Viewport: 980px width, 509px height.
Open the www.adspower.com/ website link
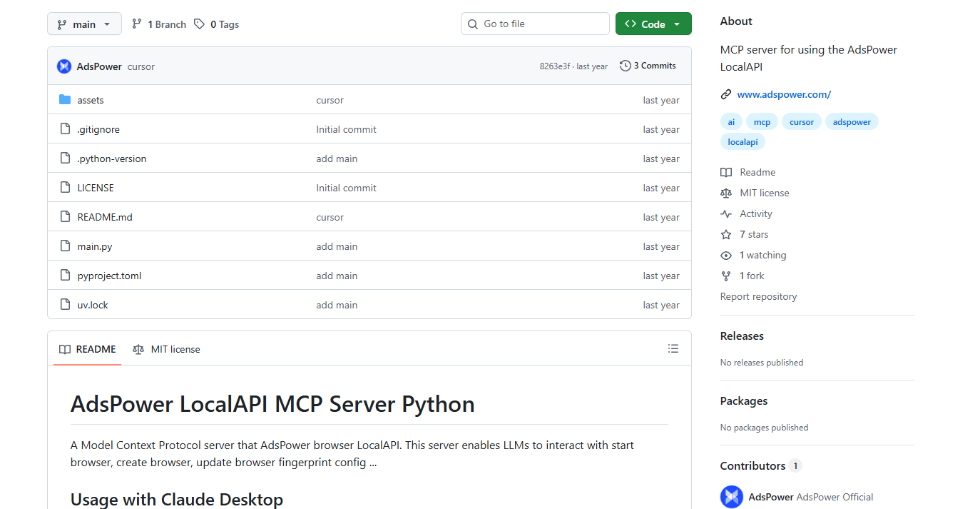point(784,94)
